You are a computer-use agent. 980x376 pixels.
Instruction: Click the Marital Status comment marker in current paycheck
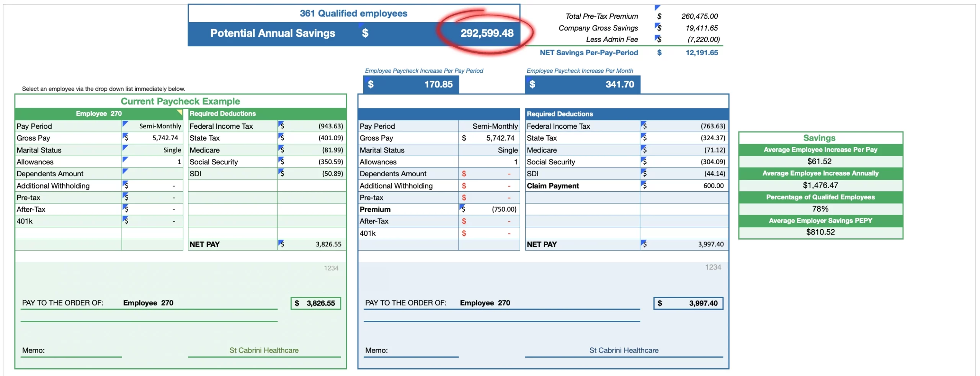point(125,147)
